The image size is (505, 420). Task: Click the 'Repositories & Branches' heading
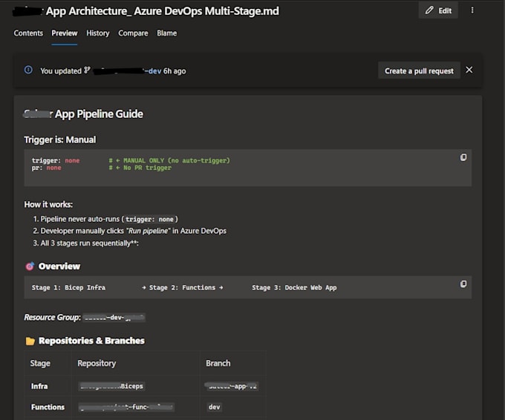pos(91,341)
